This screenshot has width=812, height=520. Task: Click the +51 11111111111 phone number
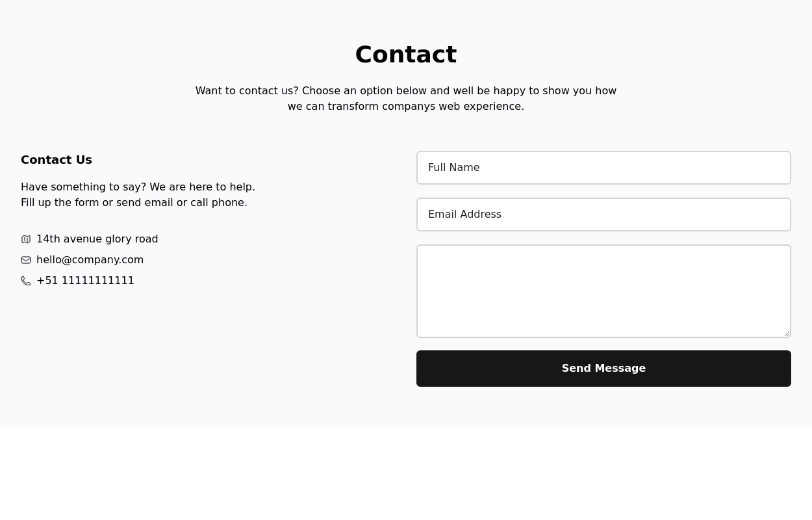[x=85, y=281]
